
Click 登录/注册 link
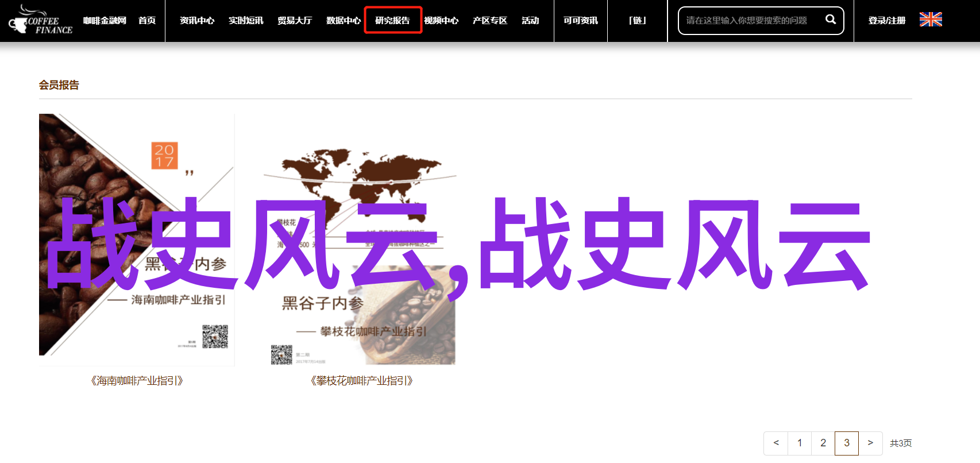(x=886, y=21)
